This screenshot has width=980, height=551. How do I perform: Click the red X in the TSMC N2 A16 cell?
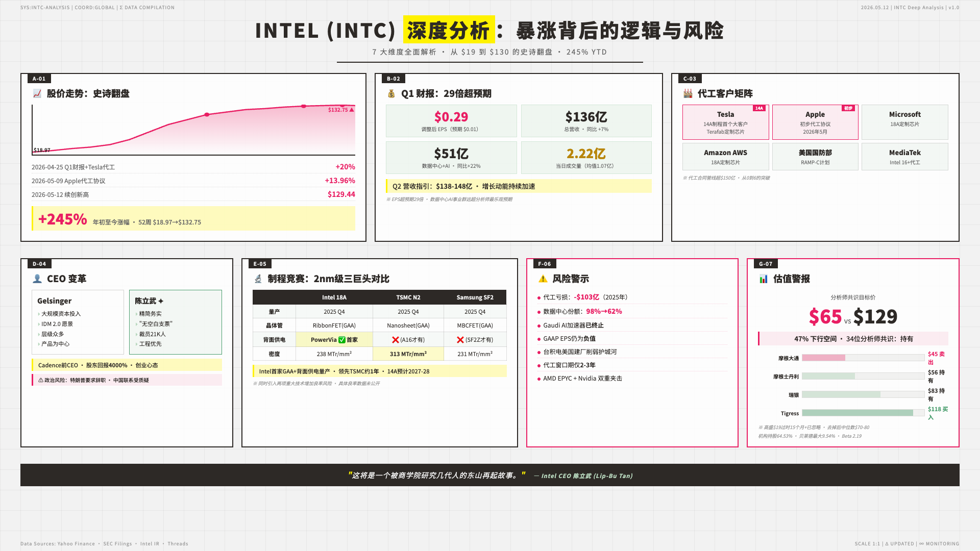tap(395, 340)
